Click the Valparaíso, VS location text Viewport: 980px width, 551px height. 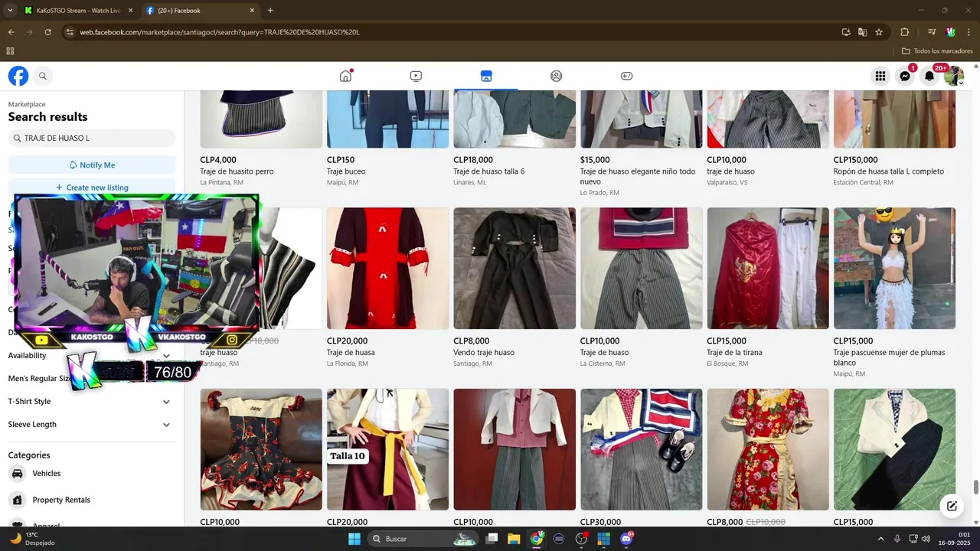727,182
